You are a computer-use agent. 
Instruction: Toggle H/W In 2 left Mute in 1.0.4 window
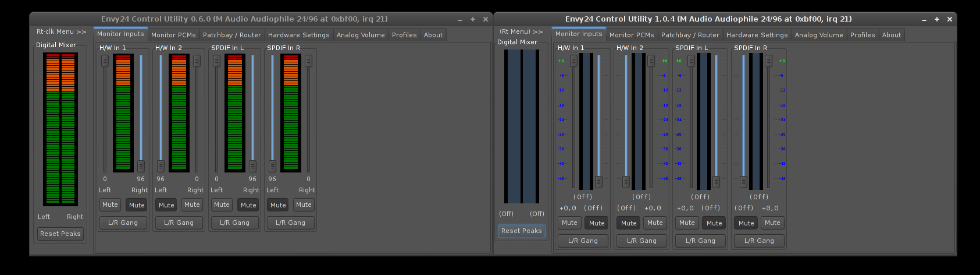pos(629,223)
